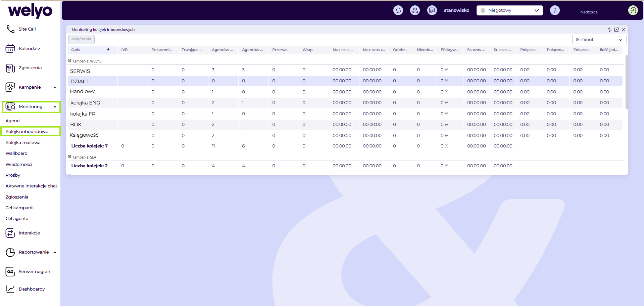
Task: Sort by Wrap column header
Action: (x=314, y=50)
